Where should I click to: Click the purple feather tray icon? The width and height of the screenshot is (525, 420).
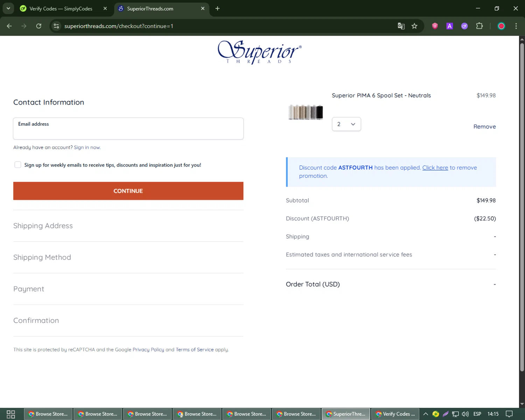(446, 414)
